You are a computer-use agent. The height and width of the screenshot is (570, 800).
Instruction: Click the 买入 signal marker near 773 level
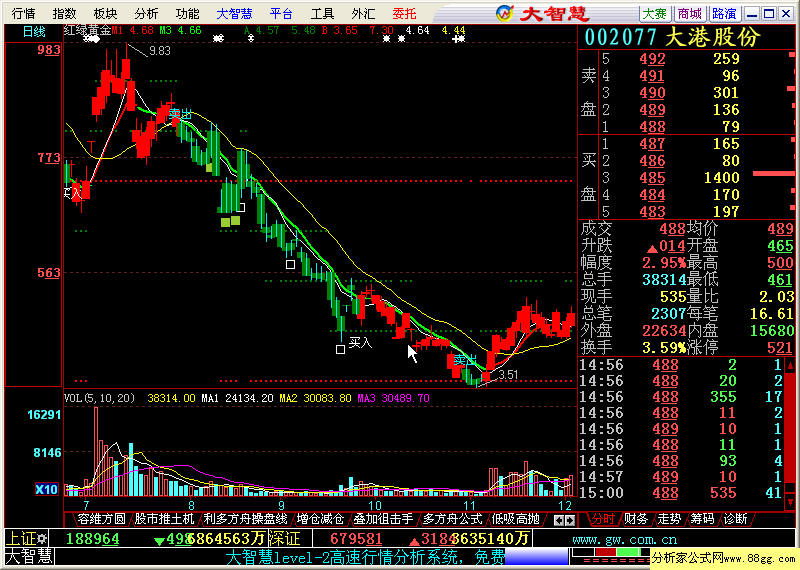pos(73,193)
